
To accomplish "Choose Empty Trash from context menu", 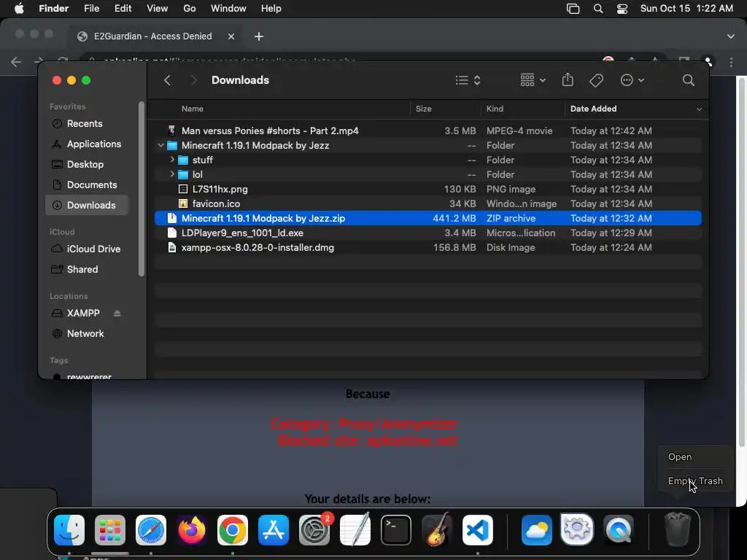I will point(695,481).
